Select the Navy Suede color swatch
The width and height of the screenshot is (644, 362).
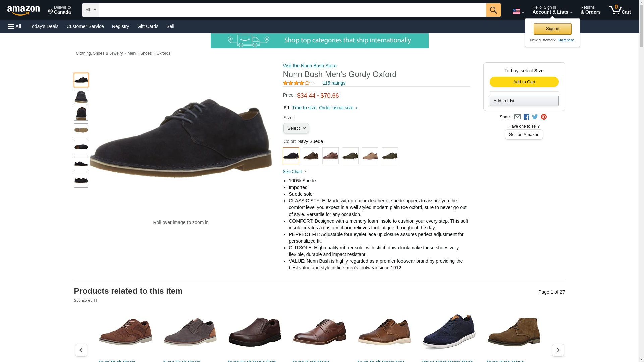291,156
